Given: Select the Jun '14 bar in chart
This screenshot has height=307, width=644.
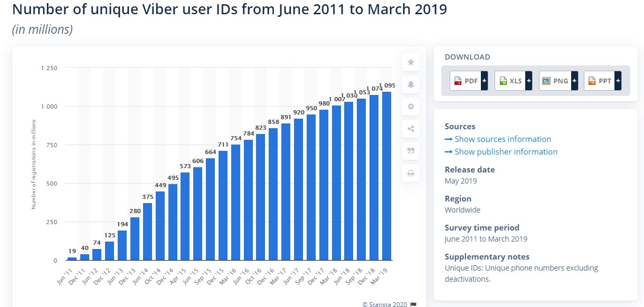Looking at the screenshot, I should pos(147,232).
